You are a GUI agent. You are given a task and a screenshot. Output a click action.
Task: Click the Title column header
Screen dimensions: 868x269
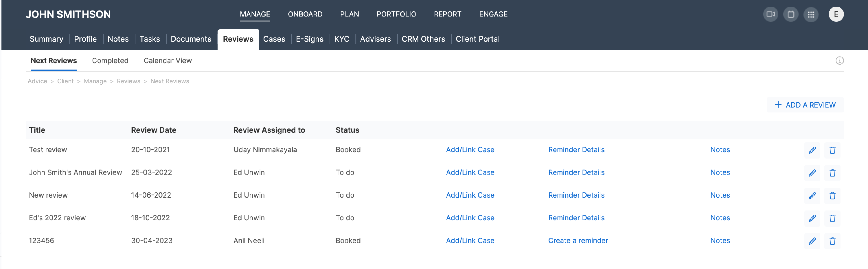point(37,130)
